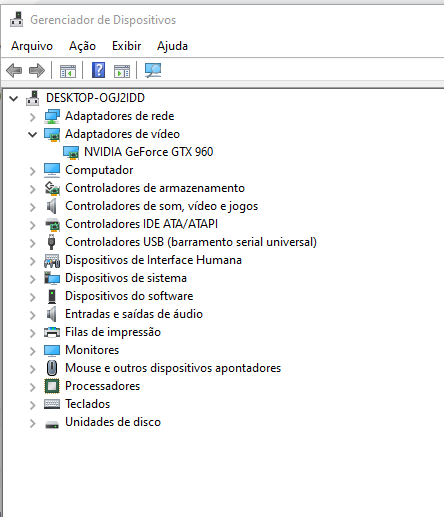Open the Exibir menu
Screen dimensions: 444x517
pyautogui.click(x=127, y=46)
